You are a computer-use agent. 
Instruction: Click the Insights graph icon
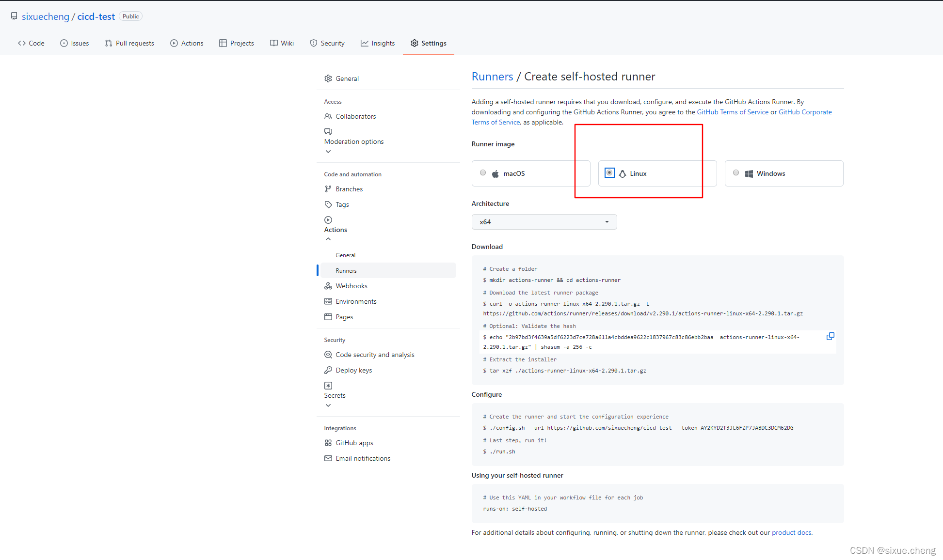(365, 43)
